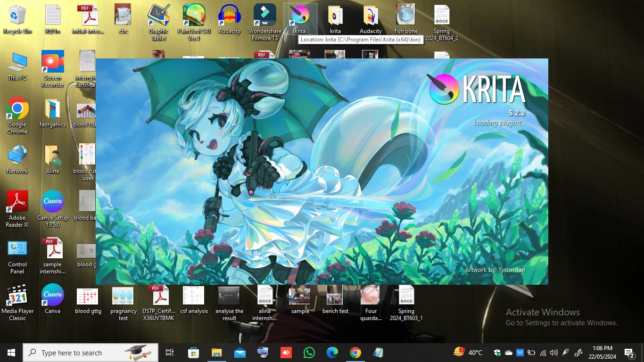
Task: Launch Google Chrome desktop shortcut
Action: point(17,115)
